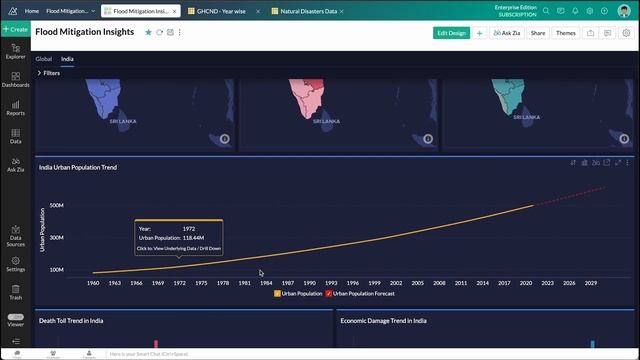Screen dimensions: 640x360
Task: Open the comments icon in toolbar
Action: (607, 33)
